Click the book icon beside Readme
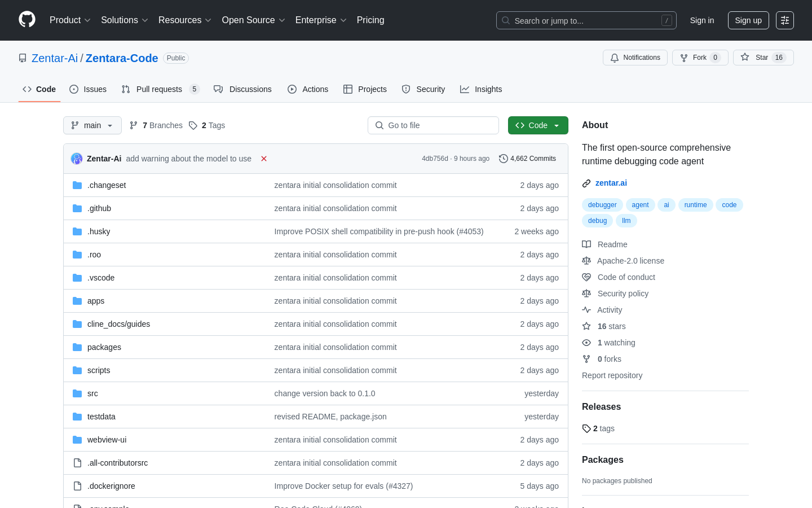812x508 pixels. (x=586, y=244)
